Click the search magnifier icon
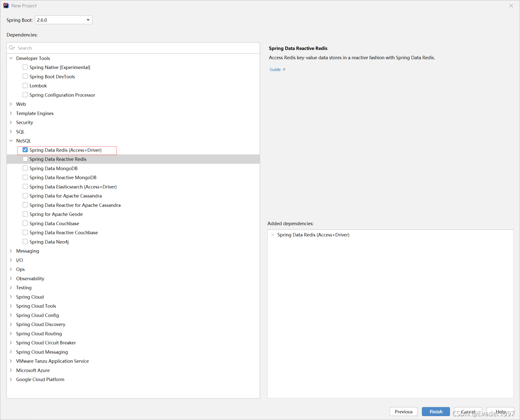The width and height of the screenshot is (520, 420). coord(12,48)
